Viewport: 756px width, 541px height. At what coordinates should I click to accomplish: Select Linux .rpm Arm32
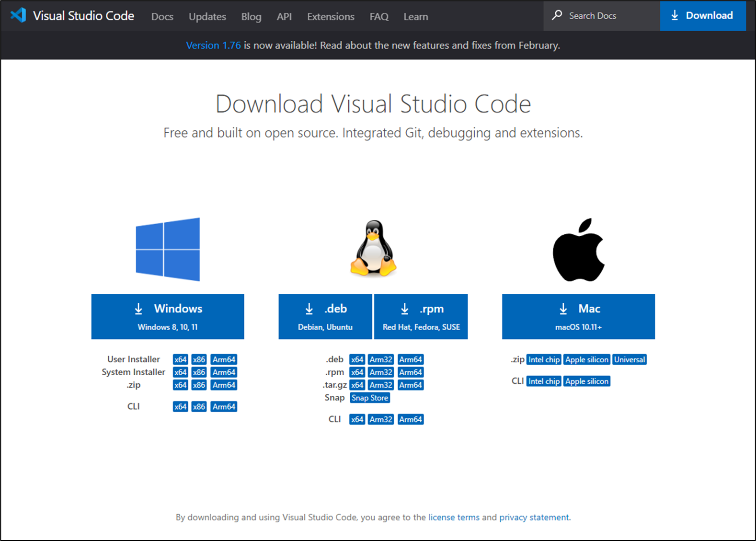[381, 372]
